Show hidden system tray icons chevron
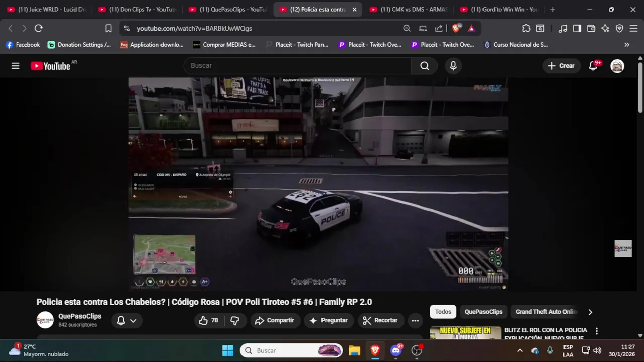 pos(520,350)
